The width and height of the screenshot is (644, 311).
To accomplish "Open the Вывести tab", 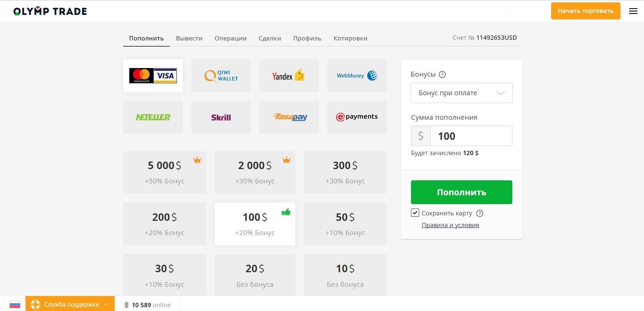I will pyautogui.click(x=189, y=38).
